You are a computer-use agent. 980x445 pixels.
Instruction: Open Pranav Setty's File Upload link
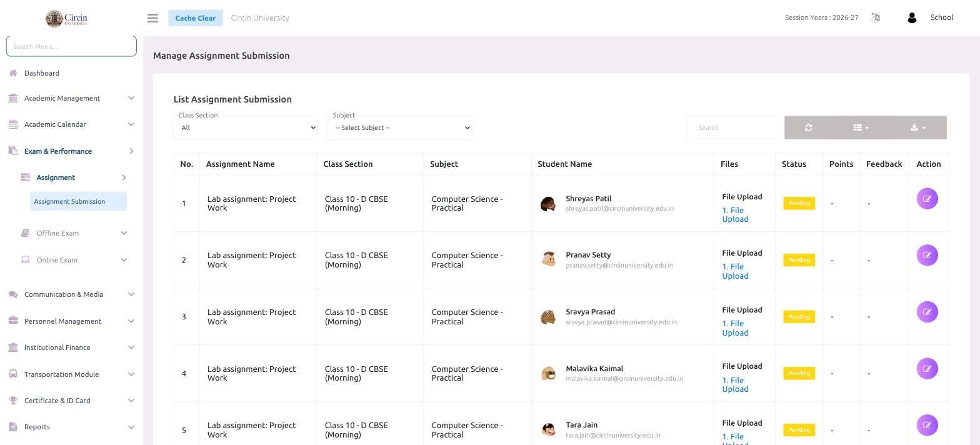point(735,271)
